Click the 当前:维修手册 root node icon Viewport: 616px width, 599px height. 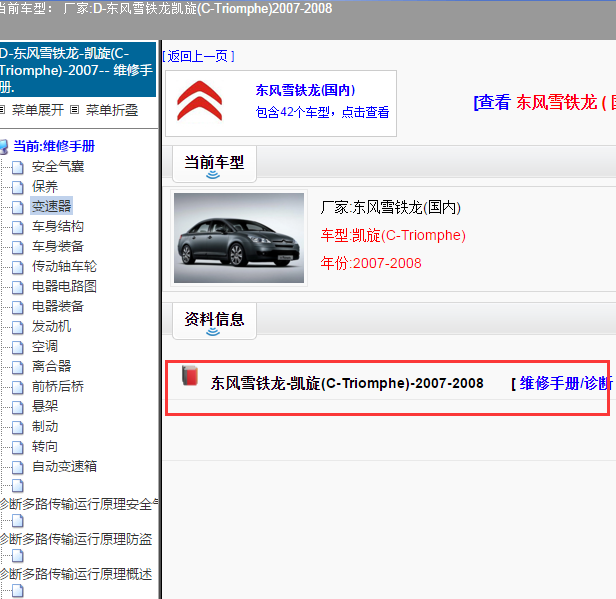(x=4, y=147)
